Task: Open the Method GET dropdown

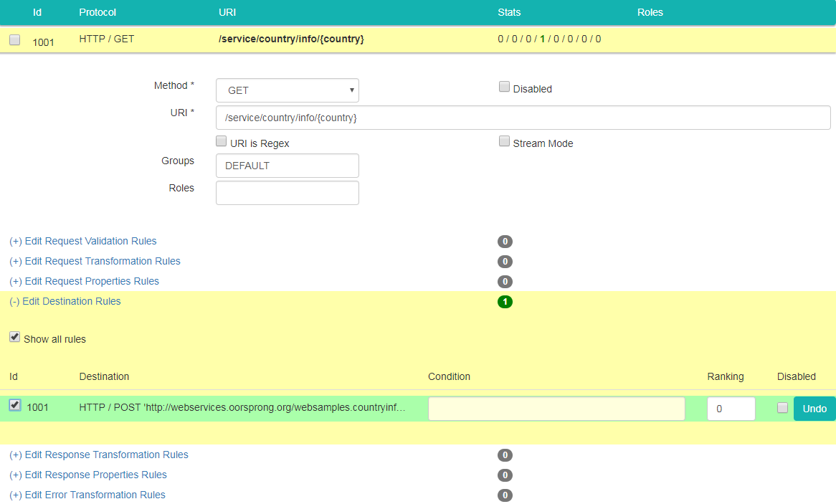Action: (x=287, y=90)
